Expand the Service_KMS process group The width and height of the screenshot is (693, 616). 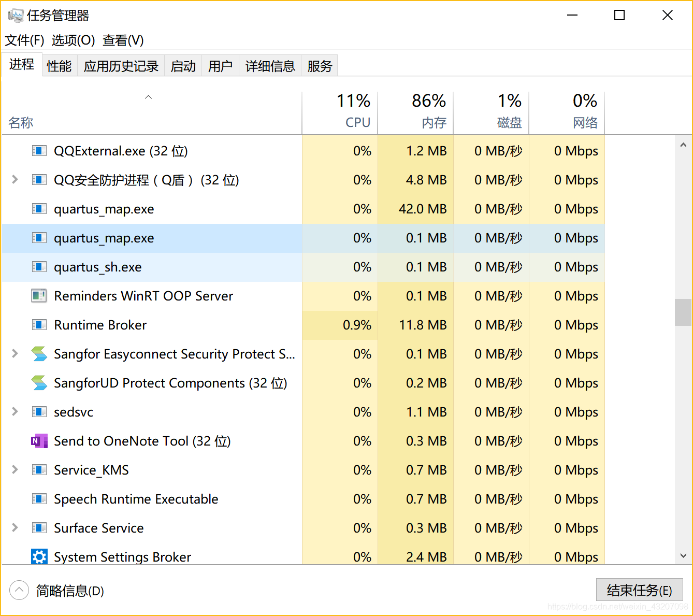click(15, 469)
